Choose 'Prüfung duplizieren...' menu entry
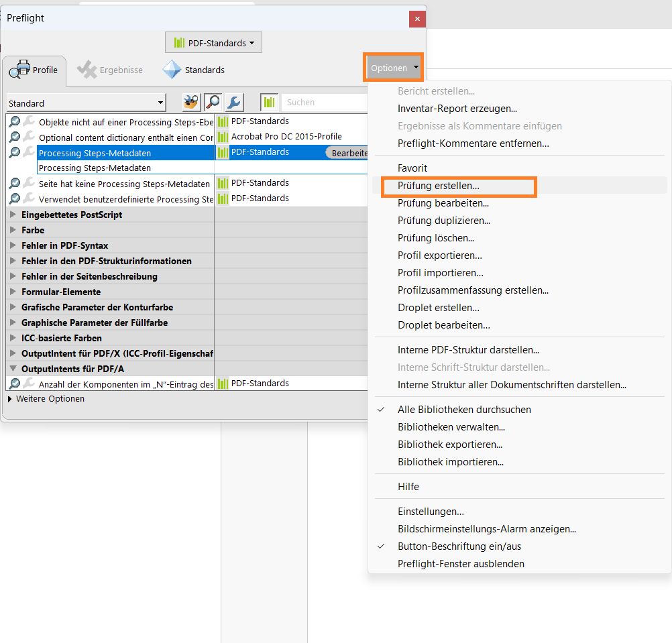This screenshot has width=672, height=643. point(443,221)
